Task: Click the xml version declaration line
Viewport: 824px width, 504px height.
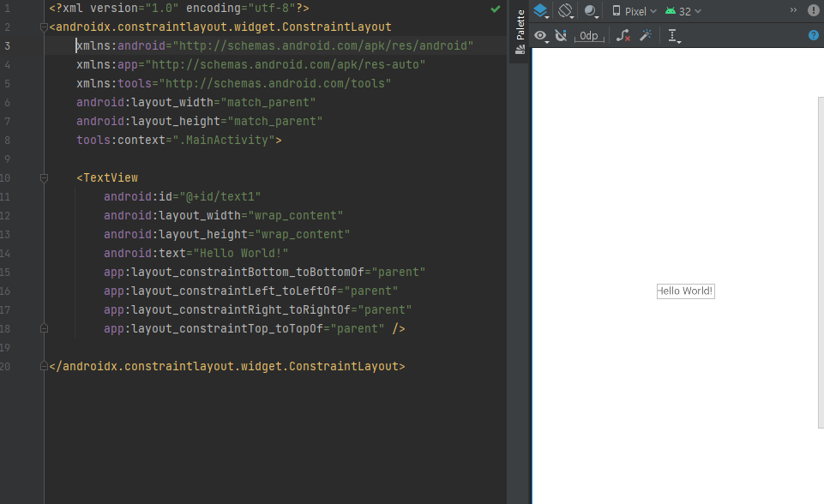Action: click(x=178, y=9)
